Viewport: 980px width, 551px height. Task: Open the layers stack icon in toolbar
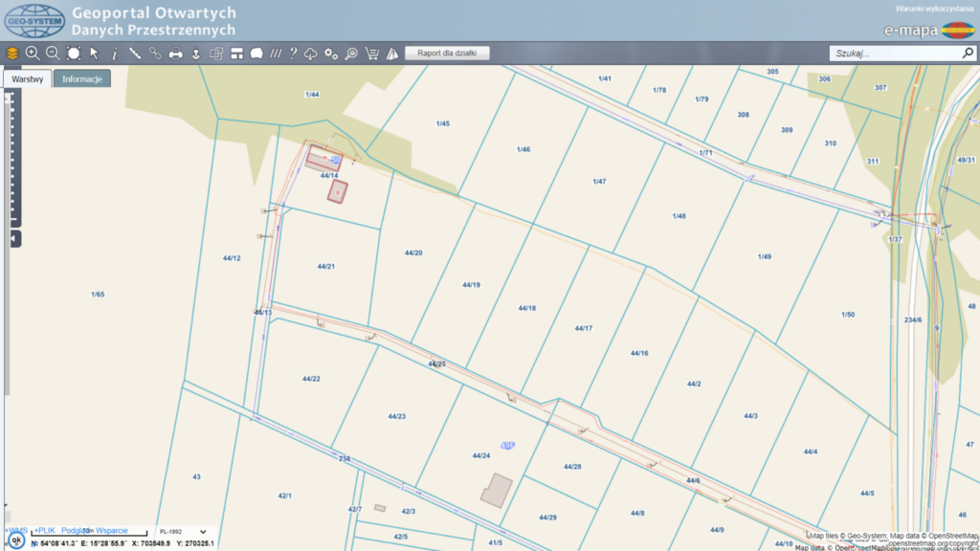(x=12, y=54)
